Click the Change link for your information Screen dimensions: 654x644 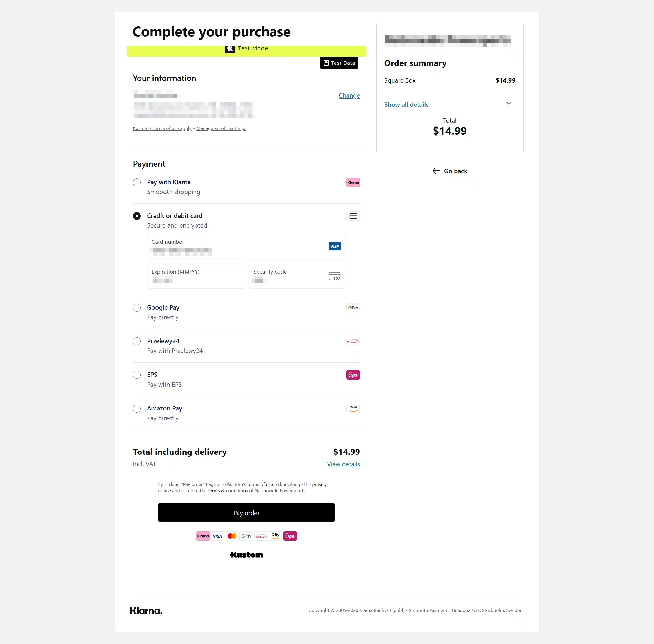click(349, 95)
